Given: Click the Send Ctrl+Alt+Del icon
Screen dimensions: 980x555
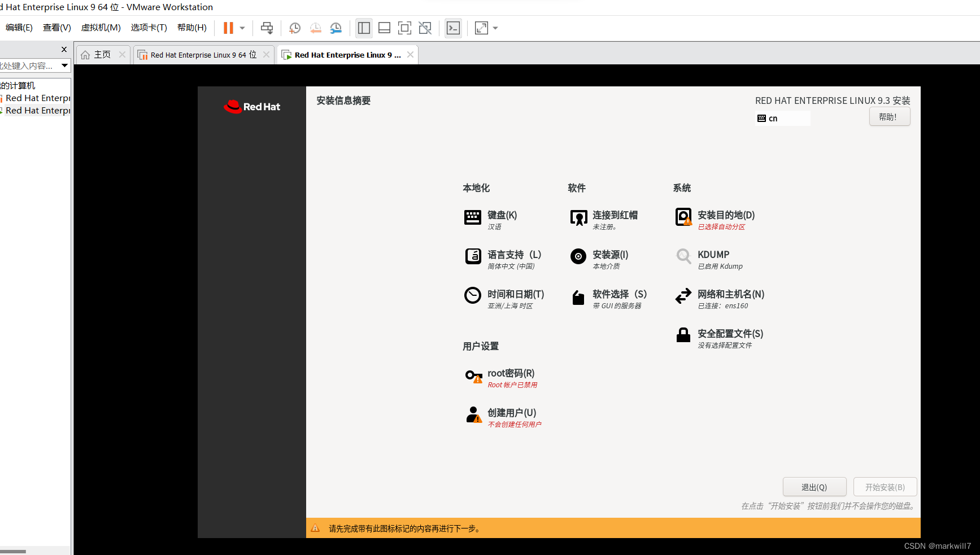Looking at the screenshot, I should [267, 28].
